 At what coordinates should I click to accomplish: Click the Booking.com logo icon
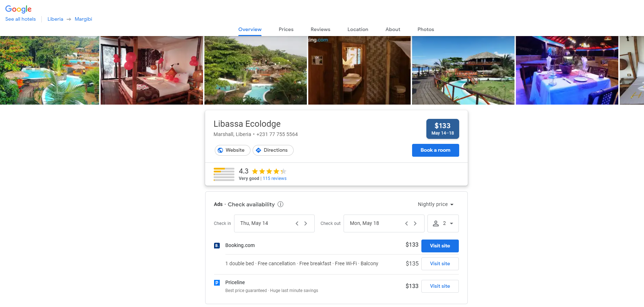click(217, 246)
